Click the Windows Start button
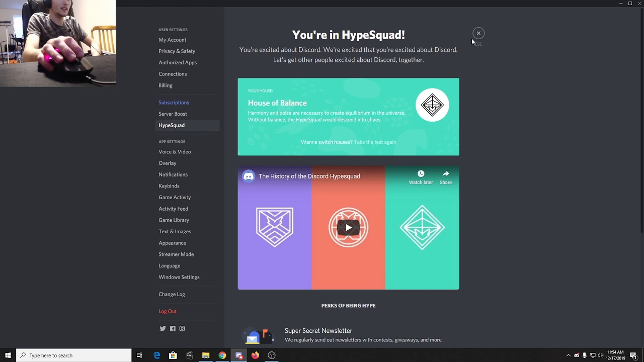Image resolution: width=644 pixels, height=362 pixels. (8, 355)
